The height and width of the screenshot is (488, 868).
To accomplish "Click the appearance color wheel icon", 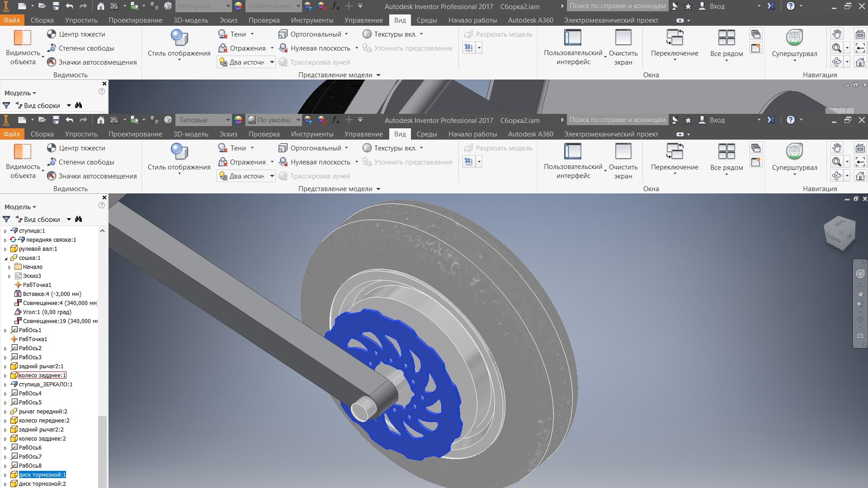I will (238, 120).
